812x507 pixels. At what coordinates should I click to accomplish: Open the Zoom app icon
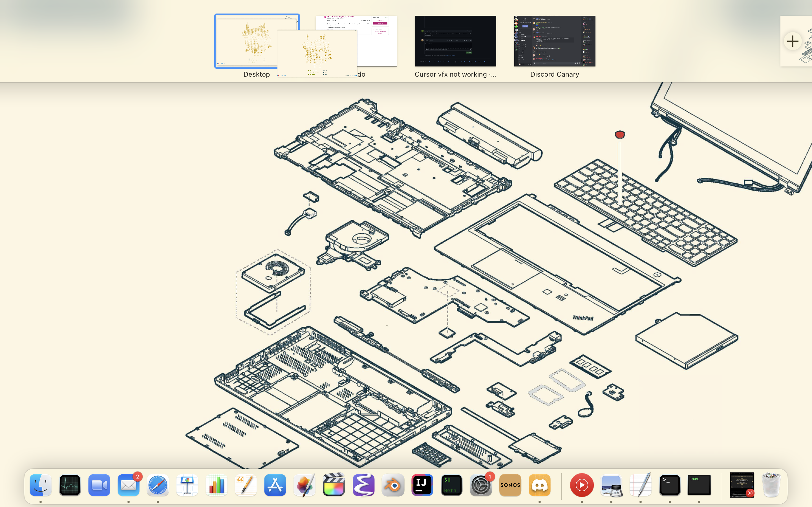click(99, 485)
